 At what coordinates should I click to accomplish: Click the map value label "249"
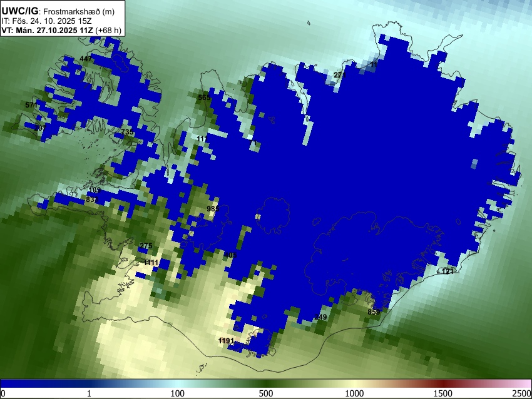pos(320,317)
